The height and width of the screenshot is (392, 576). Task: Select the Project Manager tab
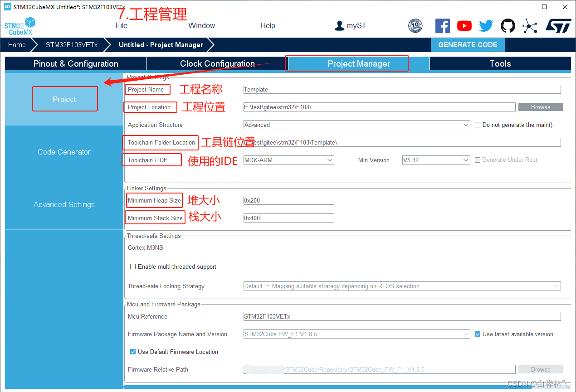(x=359, y=64)
